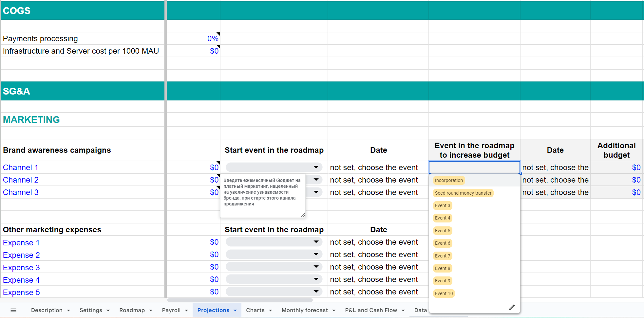Switch to the Settings sheet tab
The image size is (644, 318).
click(91, 310)
